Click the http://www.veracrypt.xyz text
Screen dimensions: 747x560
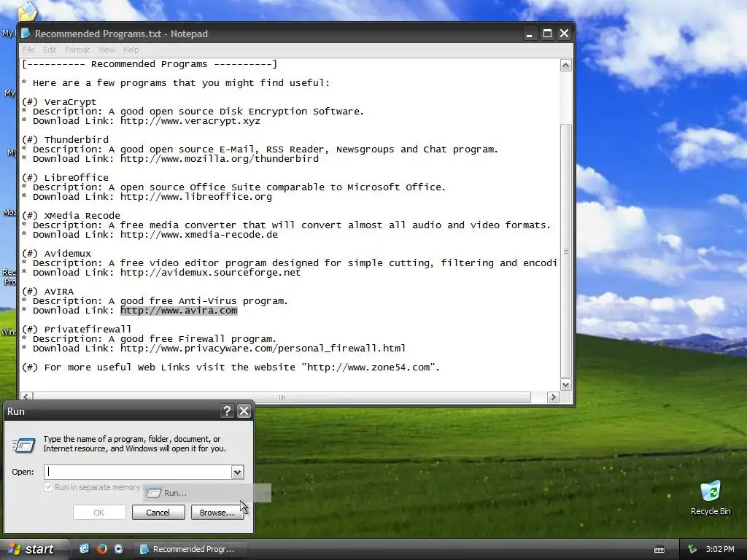point(190,121)
